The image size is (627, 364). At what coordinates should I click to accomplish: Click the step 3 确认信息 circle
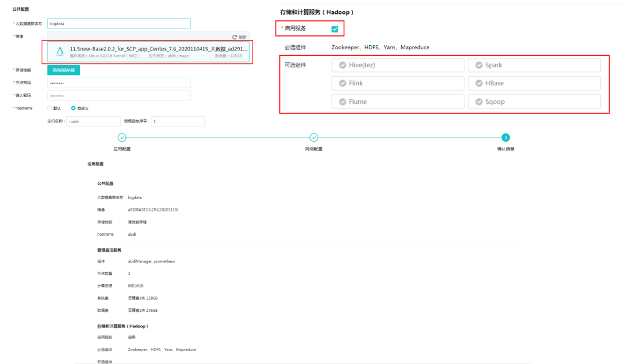(x=506, y=138)
